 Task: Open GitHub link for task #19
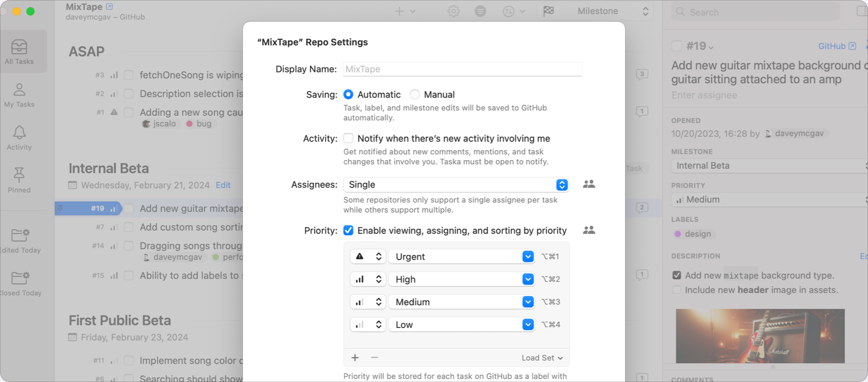tap(837, 46)
